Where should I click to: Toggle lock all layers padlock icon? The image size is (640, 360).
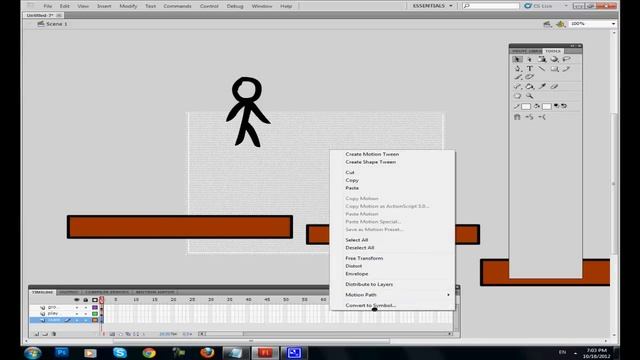(x=85, y=300)
